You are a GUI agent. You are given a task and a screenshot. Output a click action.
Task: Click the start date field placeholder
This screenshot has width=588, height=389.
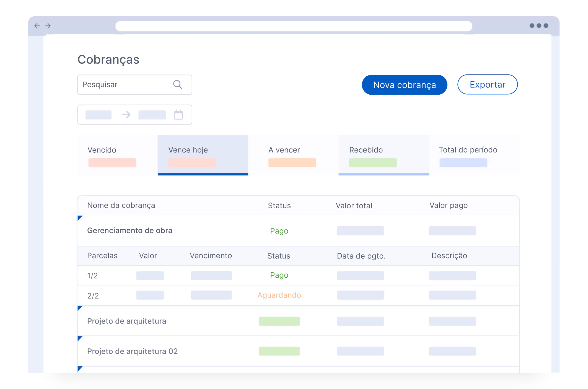[x=99, y=115]
